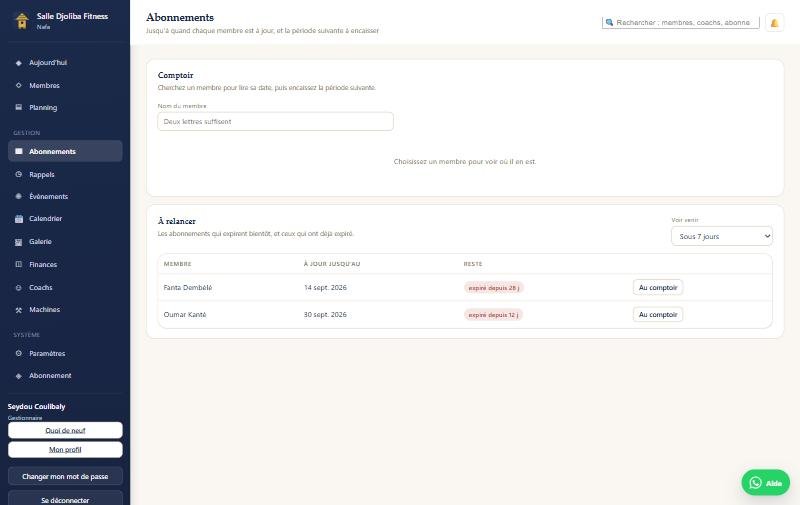This screenshot has height=505, width=800.
Task: Open the Rappels section
Action: [65, 174]
